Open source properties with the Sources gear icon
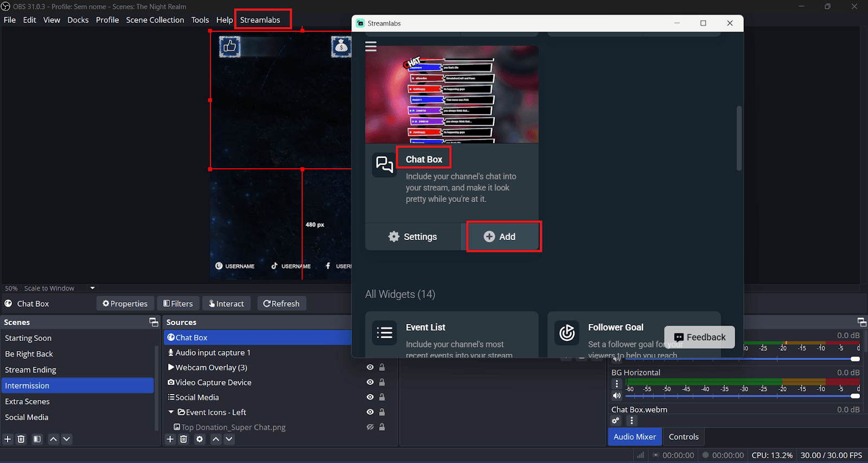 pyautogui.click(x=200, y=439)
